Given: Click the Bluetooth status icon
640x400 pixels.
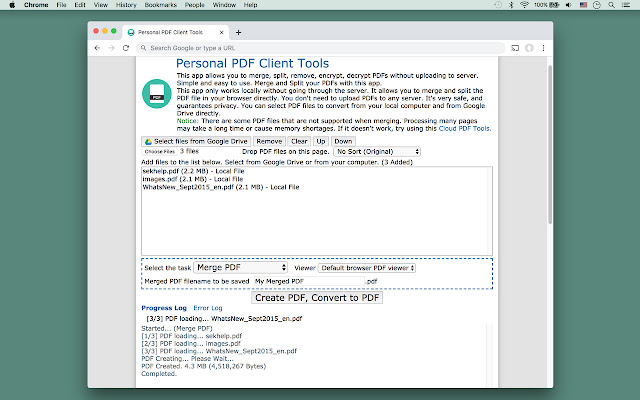Looking at the screenshot, I should point(511,5).
